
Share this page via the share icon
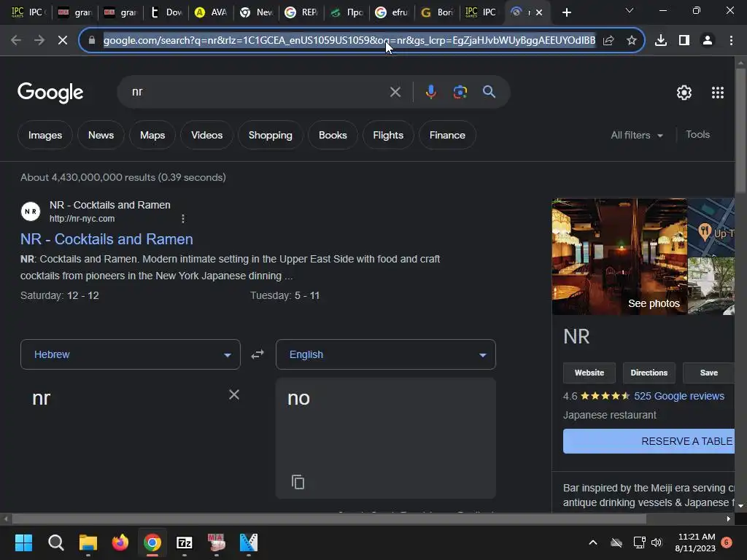(x=608, y=41)
